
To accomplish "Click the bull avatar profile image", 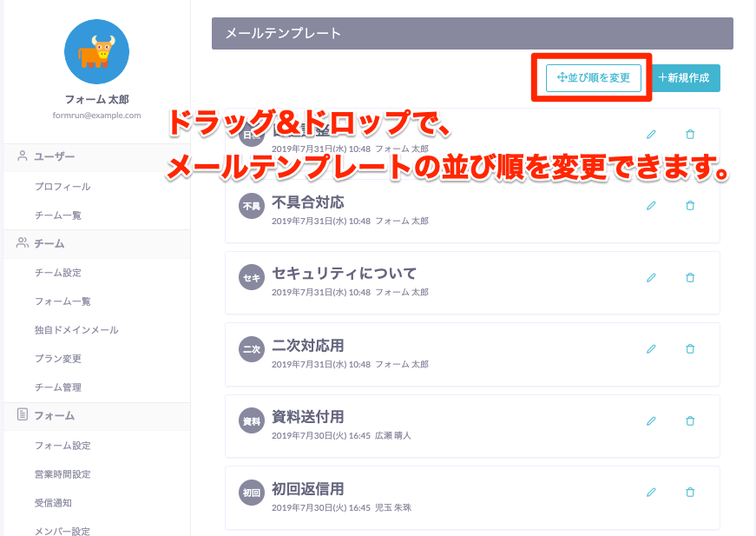I will click(96, 52).
